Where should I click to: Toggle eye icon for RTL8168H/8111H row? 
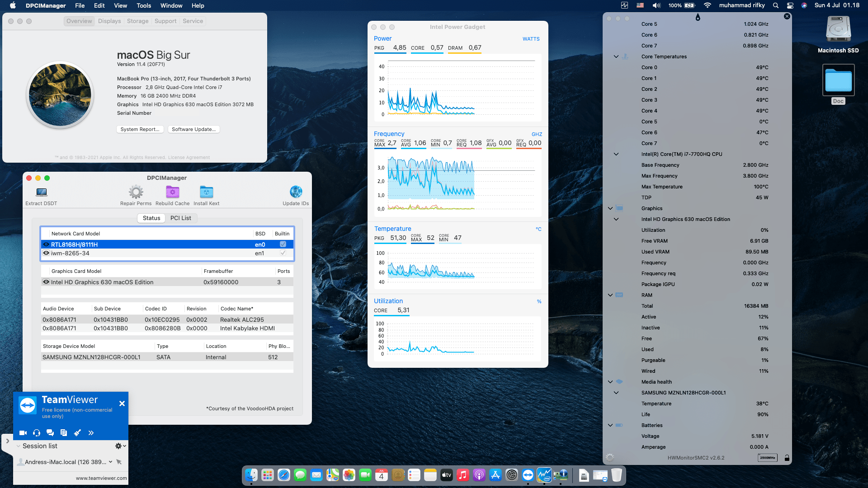click(x=46, y=244)
